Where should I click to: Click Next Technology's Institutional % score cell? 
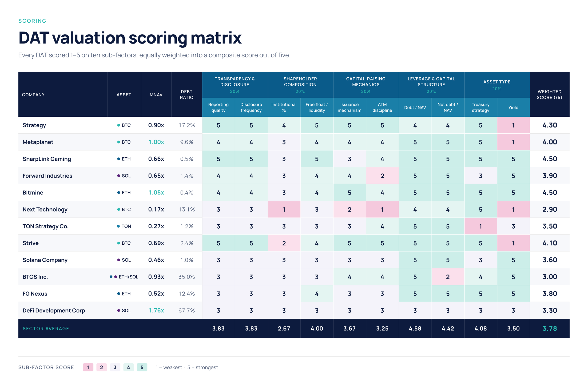(x=284, y=209)
